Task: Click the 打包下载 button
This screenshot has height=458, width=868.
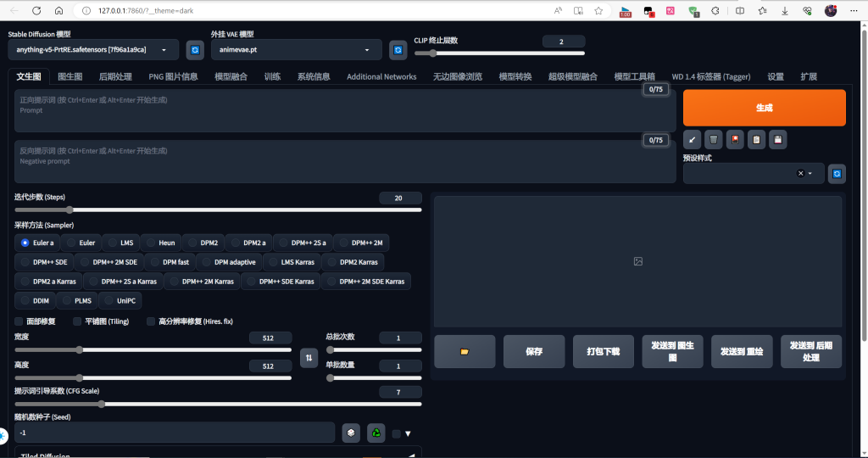Action: (603, 351)
